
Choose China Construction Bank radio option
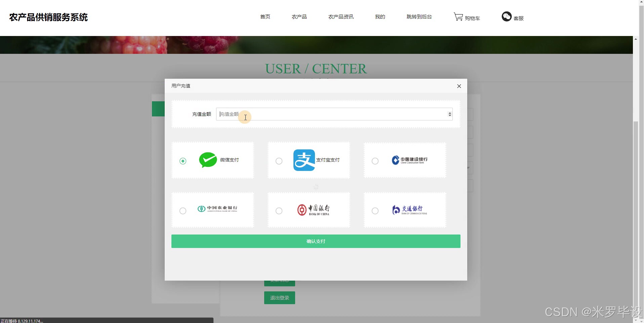pyautogui.click(x=375, y=161)
